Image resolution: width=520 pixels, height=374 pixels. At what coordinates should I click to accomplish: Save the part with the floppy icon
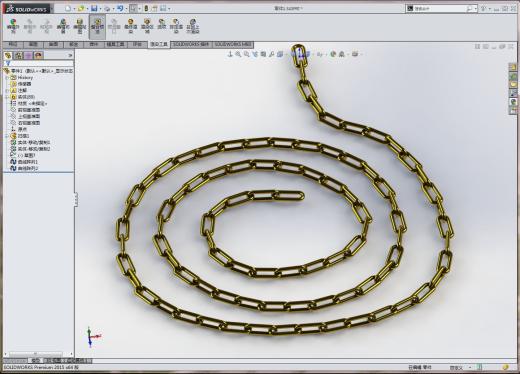94,8
